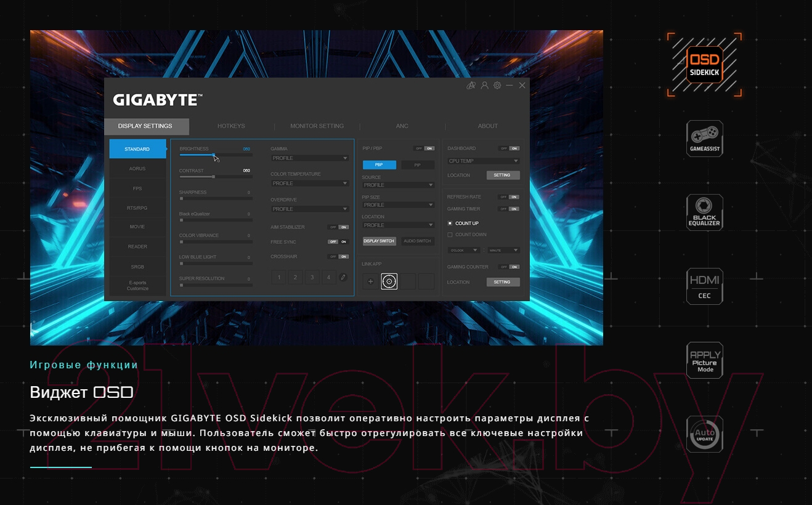
Task: Close the OSD Sidekick window
Action: [x=522, y=86]
